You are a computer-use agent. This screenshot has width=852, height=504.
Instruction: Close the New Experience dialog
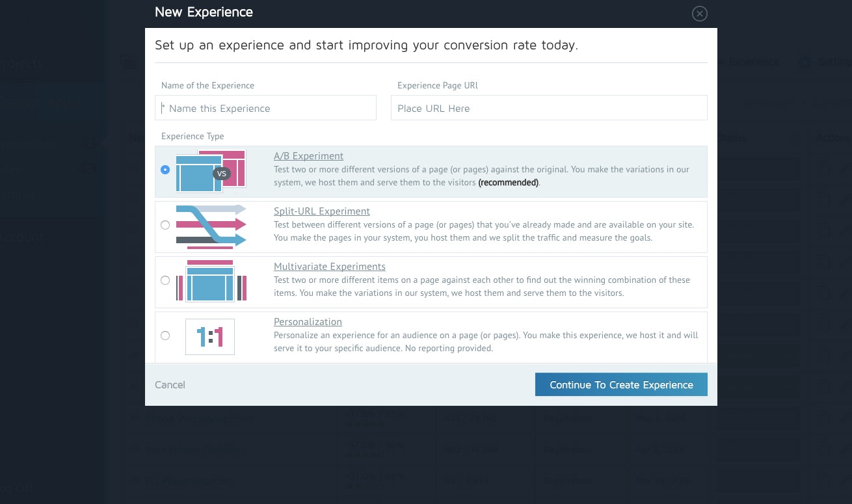coord(700,14)
